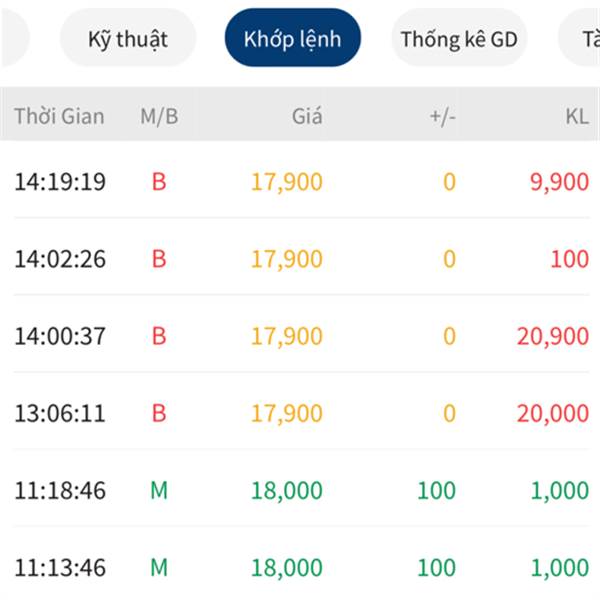The width and height of the screenshot is (600, 600).
Task: Click the Thời Gian column header
Action: [59, 116]
